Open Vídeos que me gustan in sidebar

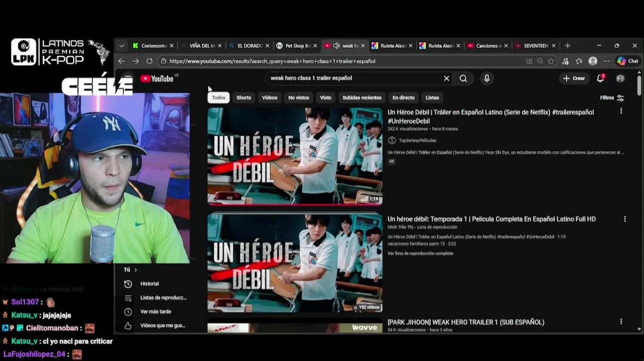(155, 325)
